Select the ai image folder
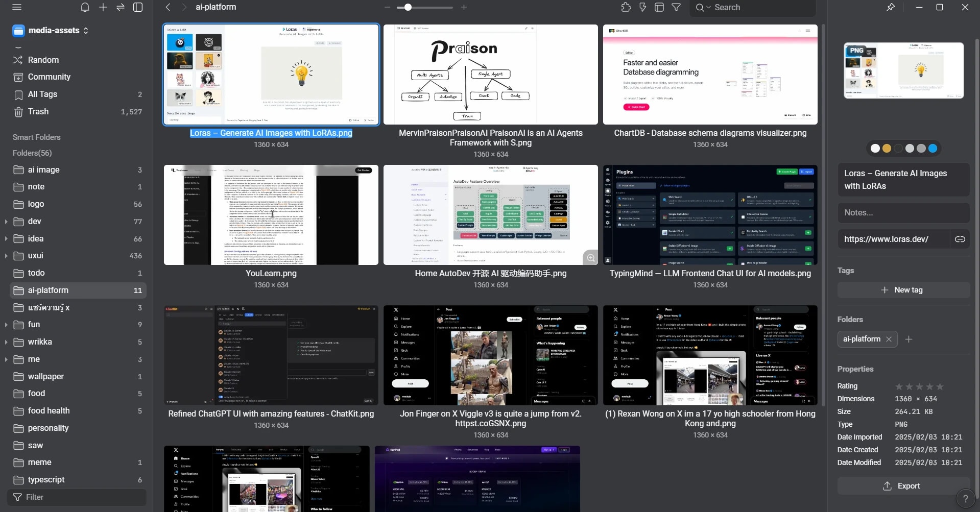Image resolution: width=980 pixels, height=512 pixels. [x=78, y=170]
